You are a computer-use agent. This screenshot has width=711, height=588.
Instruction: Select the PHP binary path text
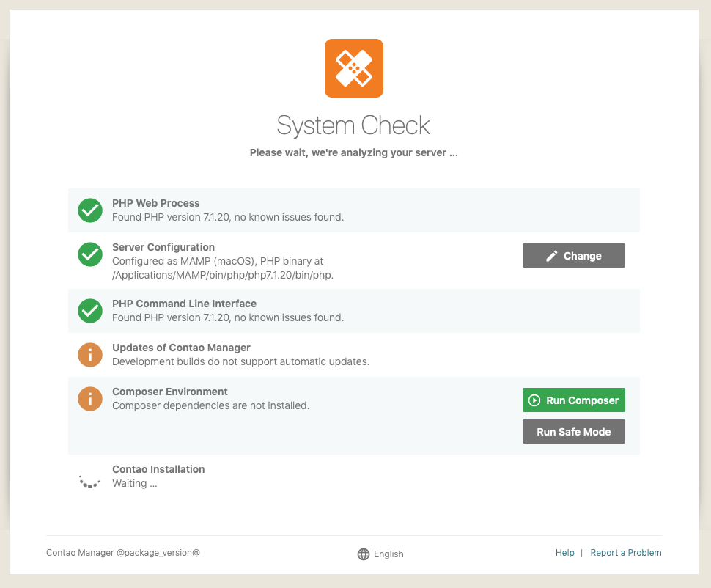223,275
